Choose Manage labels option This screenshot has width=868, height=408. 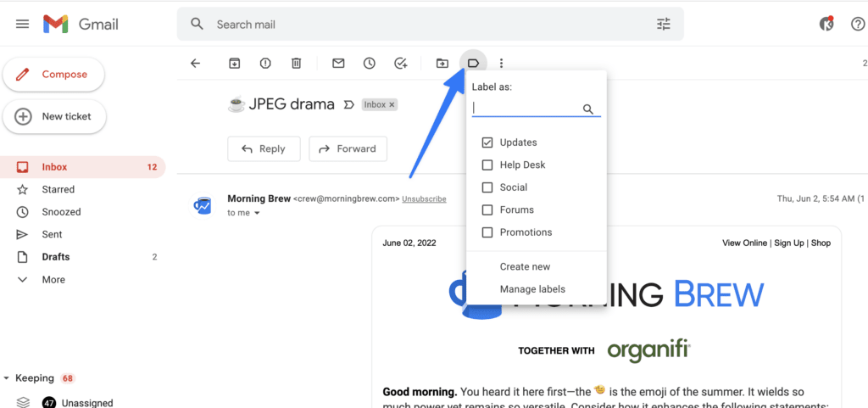click(532, 289)
